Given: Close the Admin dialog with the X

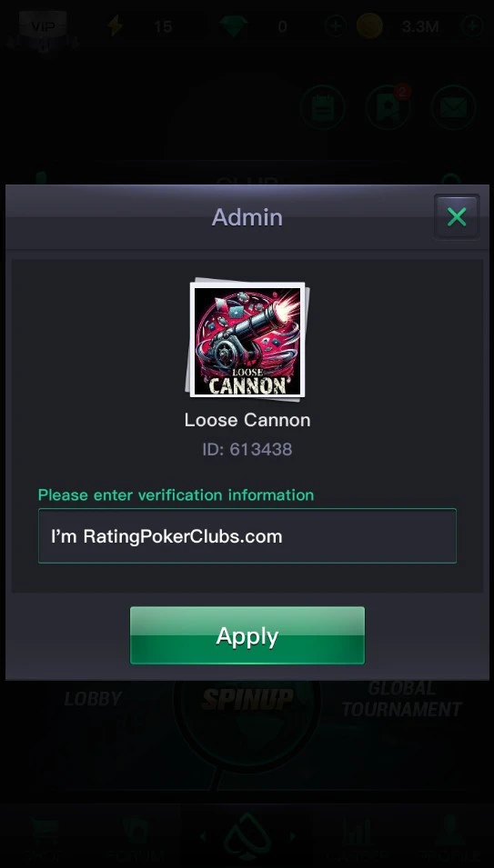Looking at the screenshot, I should pos(457,217).
